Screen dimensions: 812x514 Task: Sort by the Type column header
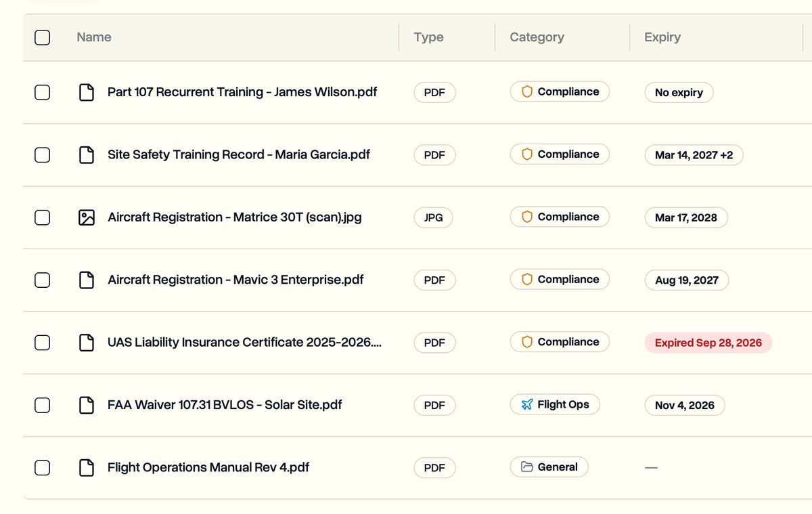click(x=429, y=37)
